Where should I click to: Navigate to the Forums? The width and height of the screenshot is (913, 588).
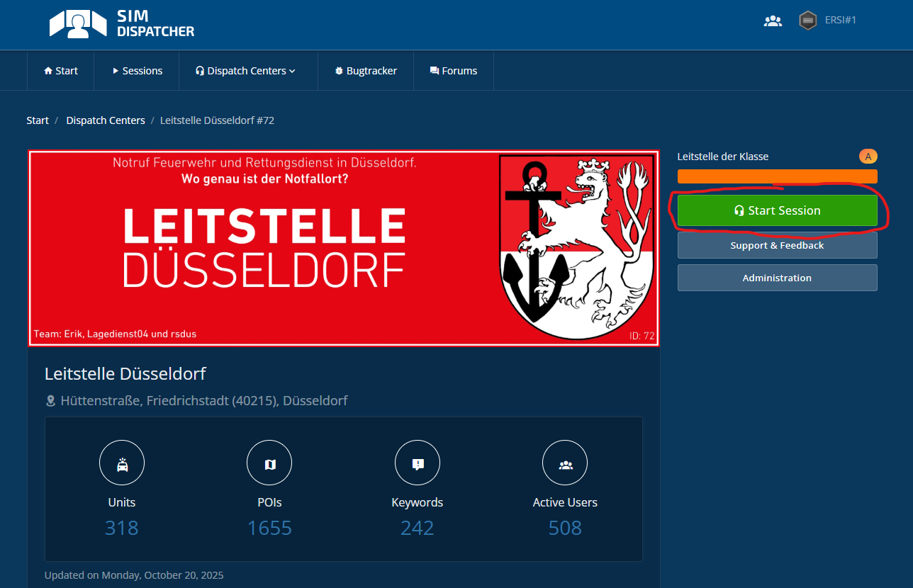[453, 71]
